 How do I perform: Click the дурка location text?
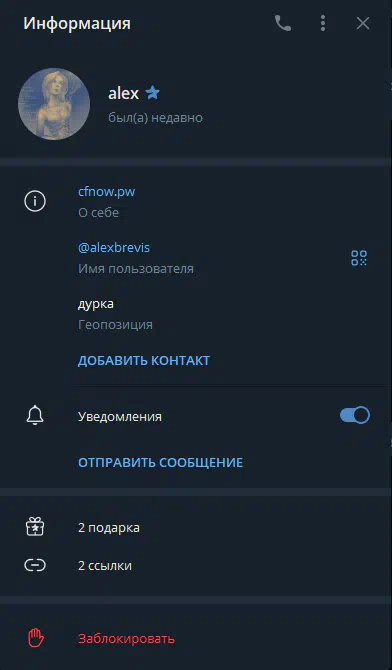[96, 304]
